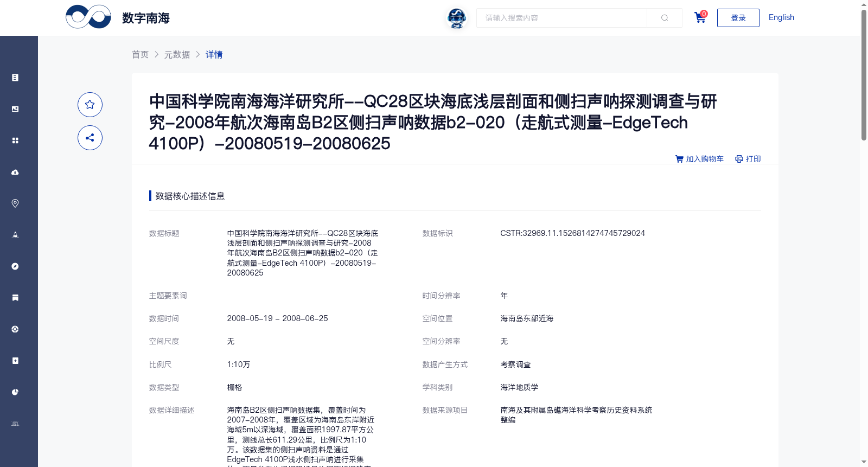Go to 首页 breadcrumb
This screenshot has width=868, height=467.
tap(141, 54)
